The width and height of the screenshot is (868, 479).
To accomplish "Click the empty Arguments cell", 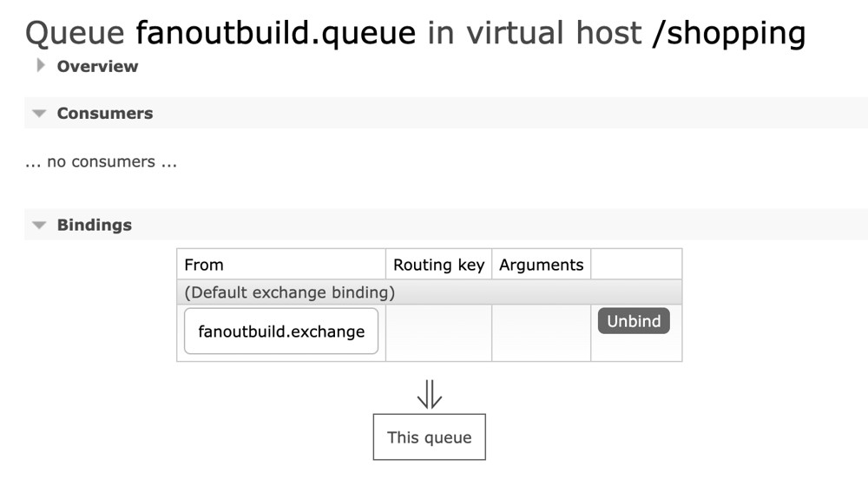I will (541, 332).
